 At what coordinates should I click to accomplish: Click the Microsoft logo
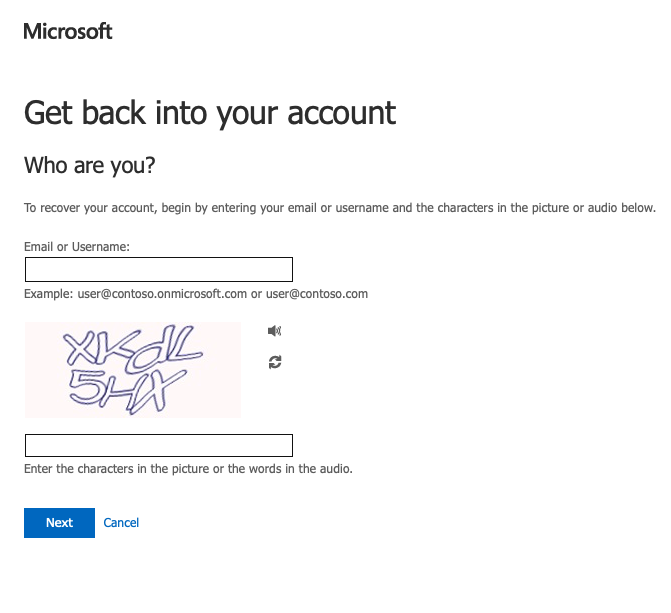pos(68,31)
